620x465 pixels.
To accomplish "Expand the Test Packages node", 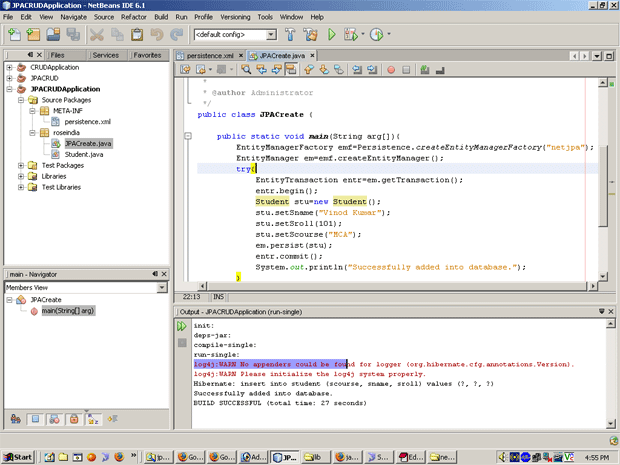I will (x=21, y=165).
